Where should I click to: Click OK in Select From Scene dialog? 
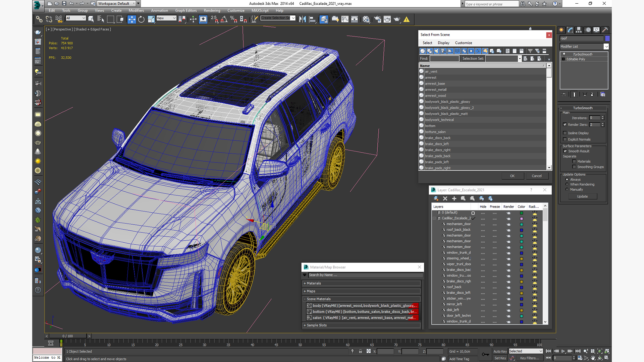[x=512, y=176]
